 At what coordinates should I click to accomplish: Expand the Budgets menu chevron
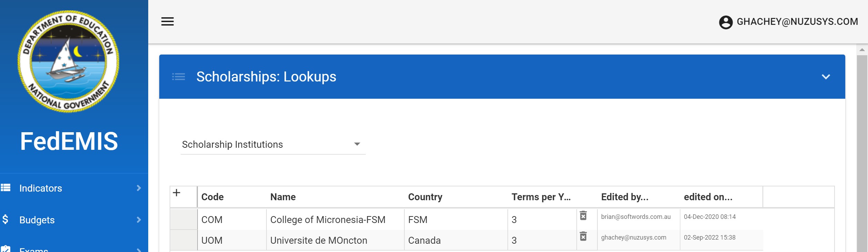pos(139,220)
